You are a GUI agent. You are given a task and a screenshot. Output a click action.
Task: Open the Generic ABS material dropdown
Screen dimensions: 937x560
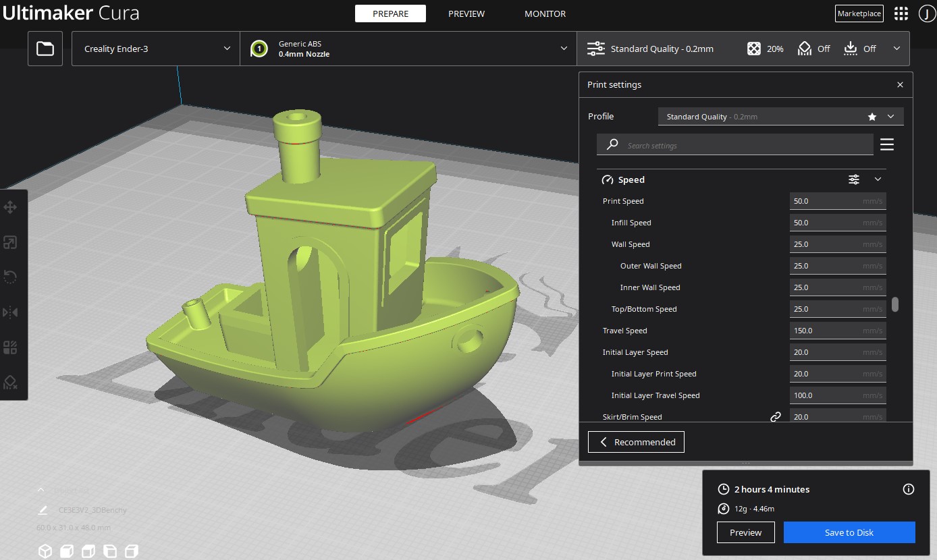(x=408, y=49)
